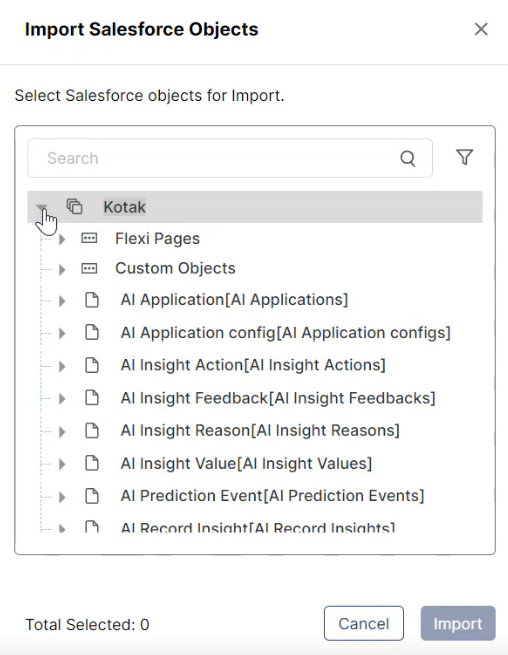
Task: Select AI Application config tree item
Action: click(x=286, y=333)
